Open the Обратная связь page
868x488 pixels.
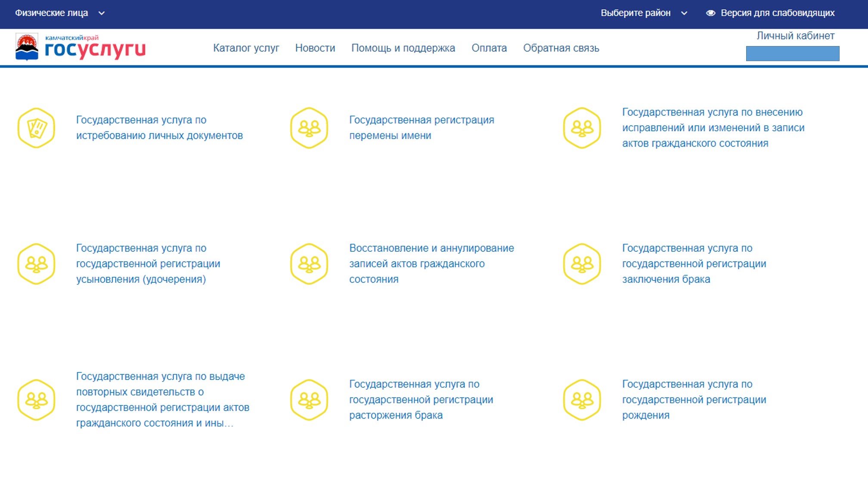tap(561, 48)
